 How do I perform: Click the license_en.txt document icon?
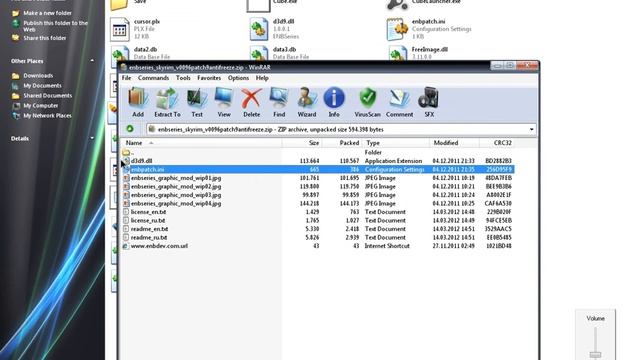tap(126, 212)
